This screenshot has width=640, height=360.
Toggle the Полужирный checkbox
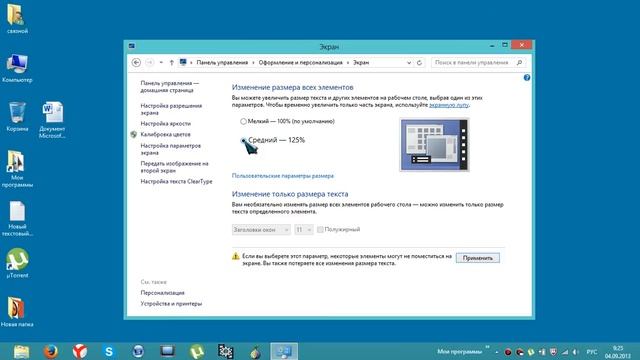click(320, 229)
